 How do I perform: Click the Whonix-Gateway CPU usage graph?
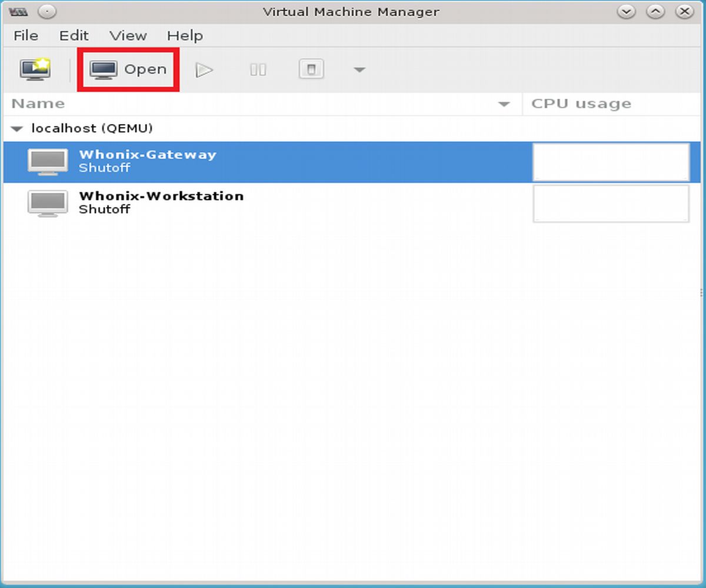pyautogui.click(x=611, y=162)
